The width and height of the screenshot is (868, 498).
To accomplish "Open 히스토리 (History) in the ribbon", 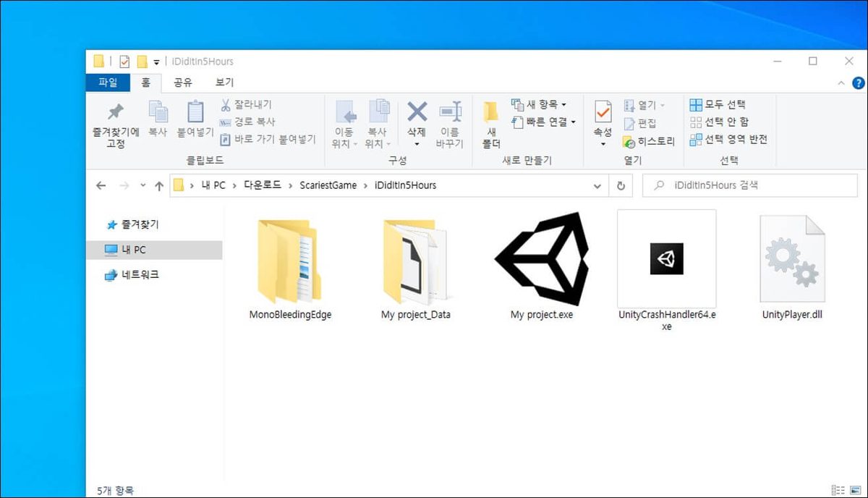I will [649, 141].
